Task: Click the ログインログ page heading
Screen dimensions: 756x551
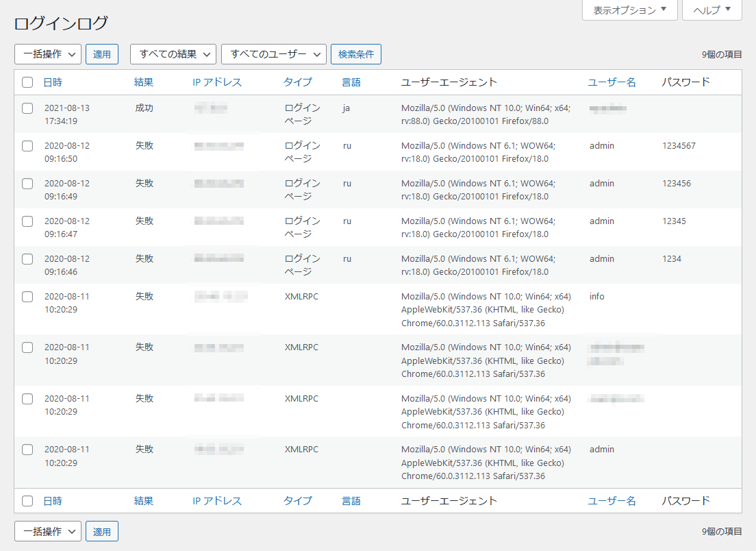Action: click(61, 23)
